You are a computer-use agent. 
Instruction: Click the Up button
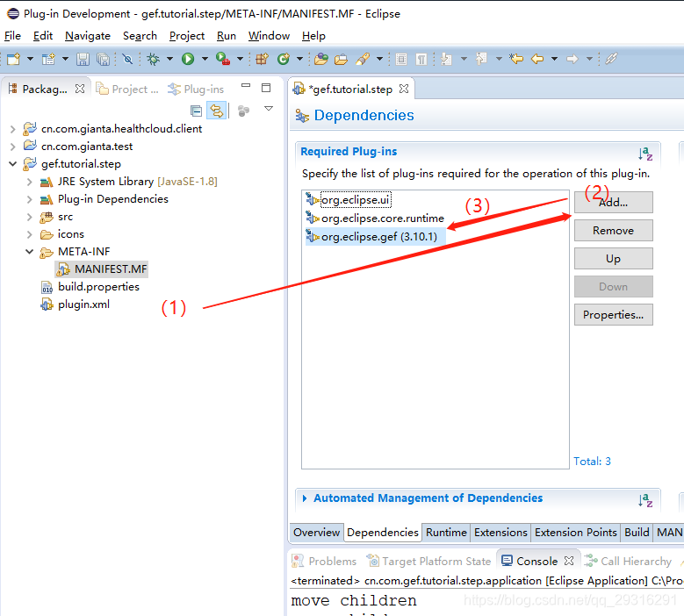[x=614, y=259]
